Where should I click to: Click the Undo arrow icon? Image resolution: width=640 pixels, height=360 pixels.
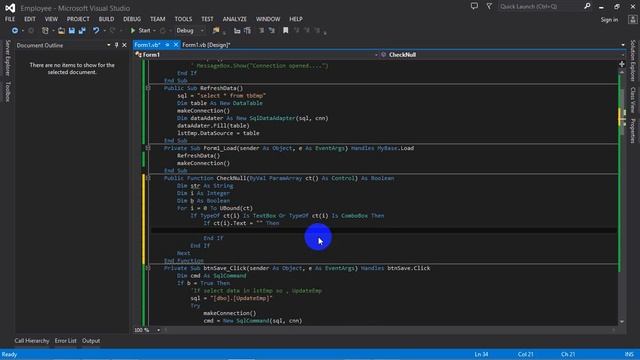[96, 31]
